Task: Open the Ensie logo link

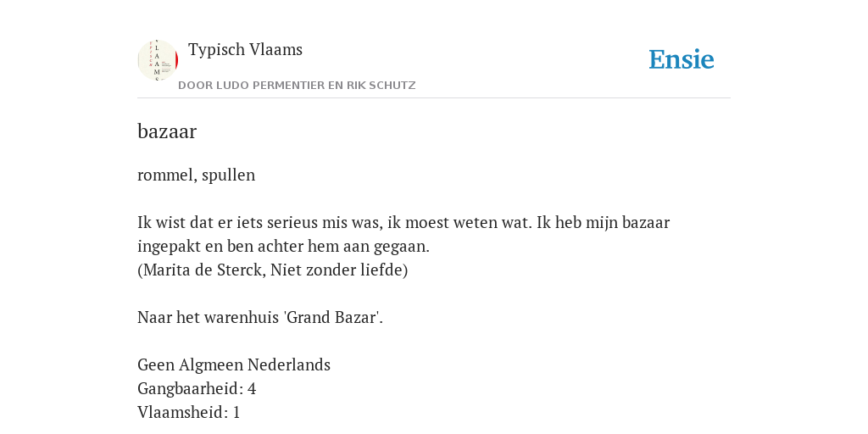Action: click(x=682, y=59)
